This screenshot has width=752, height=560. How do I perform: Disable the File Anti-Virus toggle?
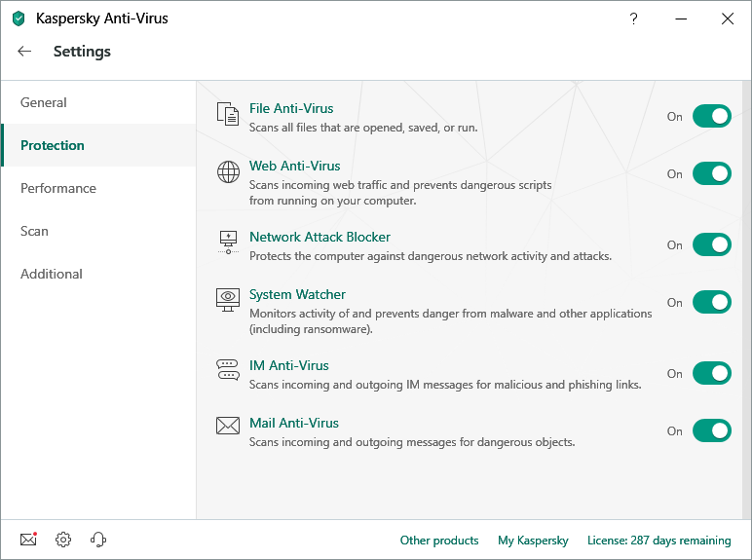tap(711, 117)
